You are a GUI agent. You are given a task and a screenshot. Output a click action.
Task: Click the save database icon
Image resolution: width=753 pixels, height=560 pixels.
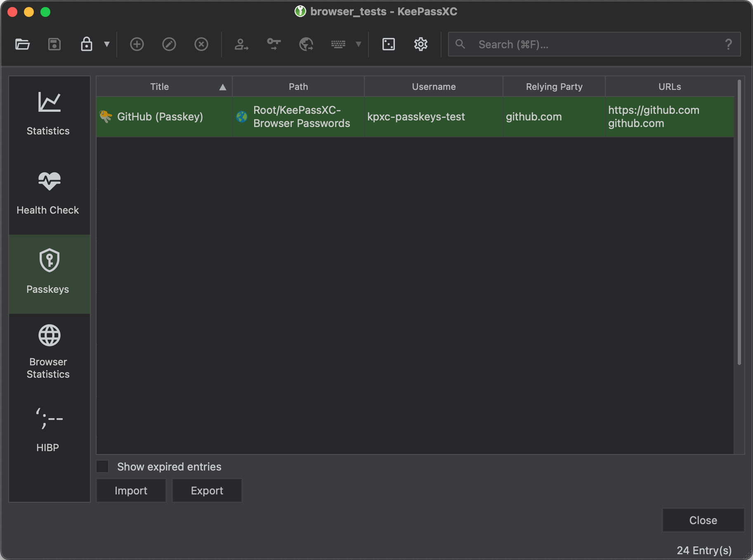coord(54,44)
